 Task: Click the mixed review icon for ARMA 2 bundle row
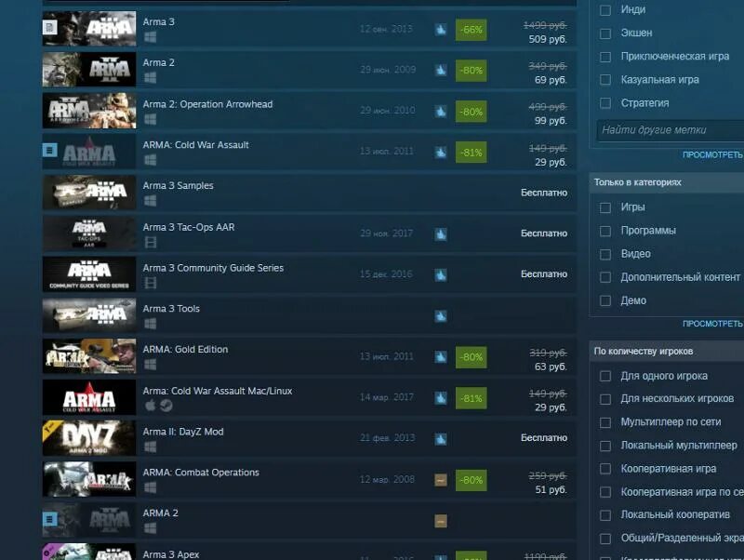[440, 521]
